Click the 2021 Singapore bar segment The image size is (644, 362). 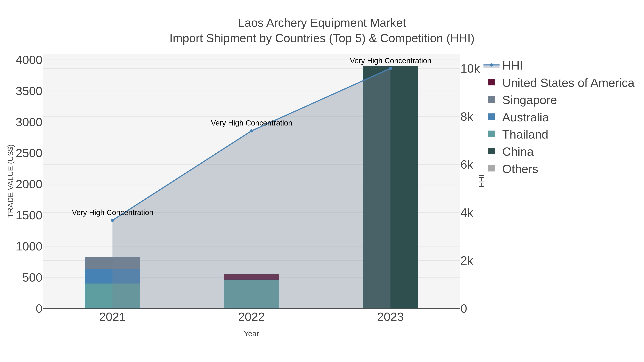pos(113,263)
